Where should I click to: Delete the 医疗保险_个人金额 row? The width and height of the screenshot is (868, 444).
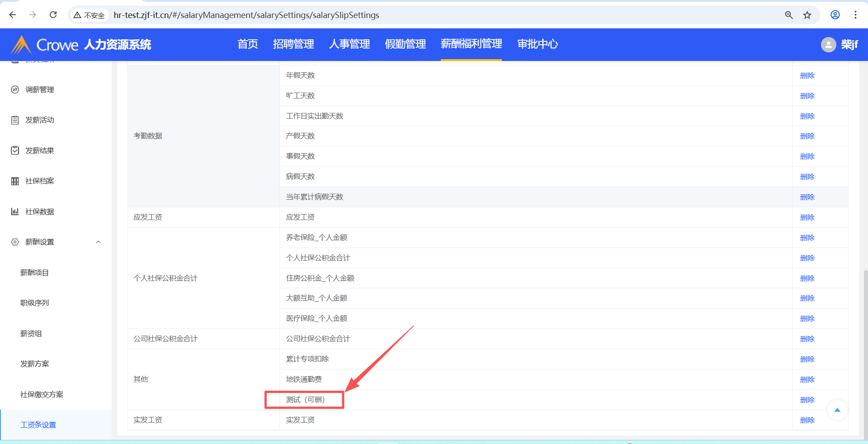coord(807,318)
